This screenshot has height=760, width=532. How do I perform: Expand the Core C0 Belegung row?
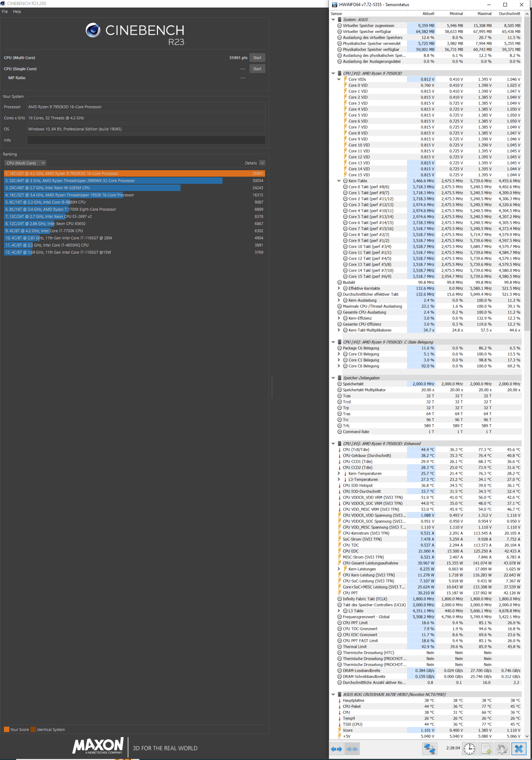339,354
